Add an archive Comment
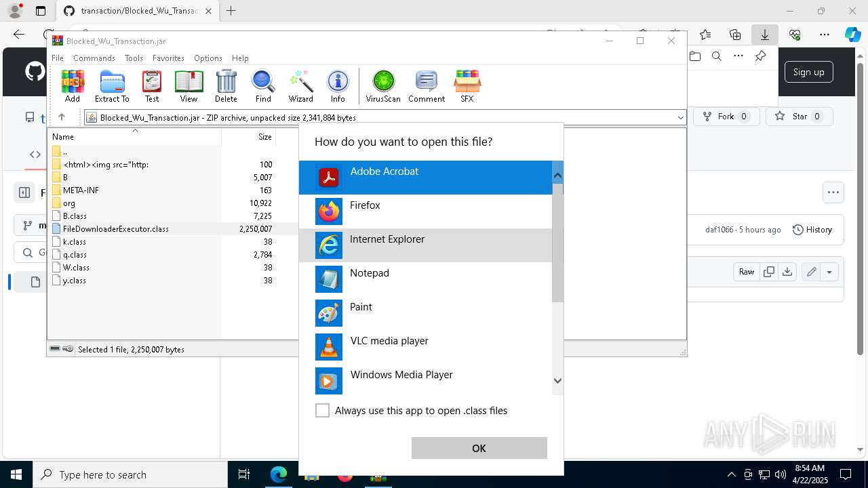The image size is (868, 488). point(427,86)
